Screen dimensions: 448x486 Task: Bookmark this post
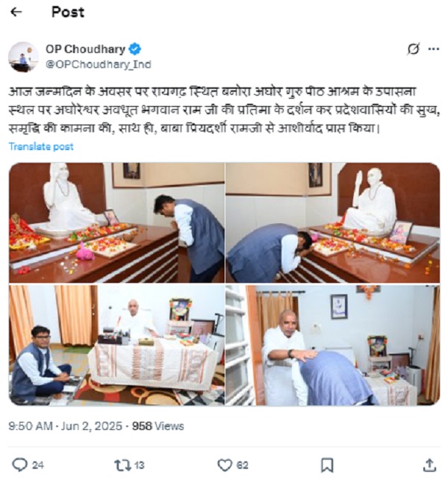click(x=327, y=465)
